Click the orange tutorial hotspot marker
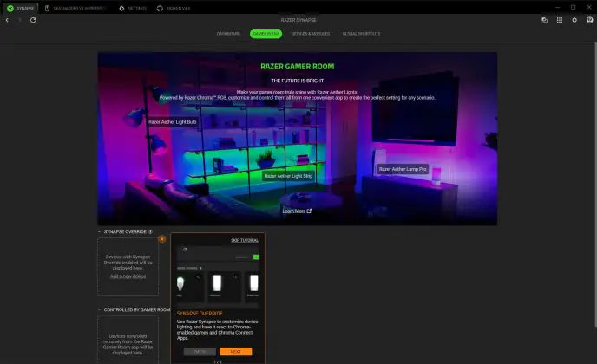This screenshot has width=597, height=364. (161, 239)
